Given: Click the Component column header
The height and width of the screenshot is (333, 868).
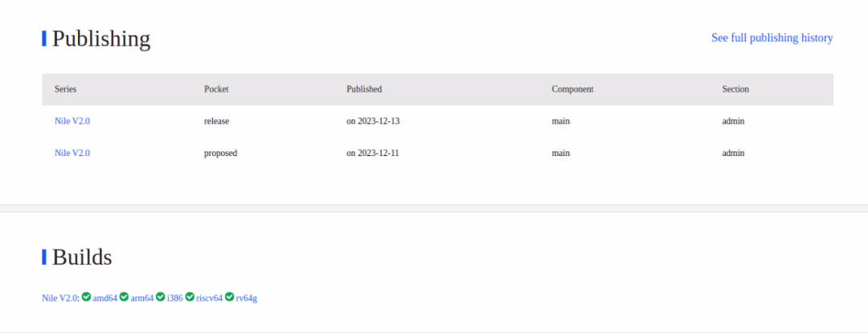Looking at the screenshot, I should tap(572, 89).
